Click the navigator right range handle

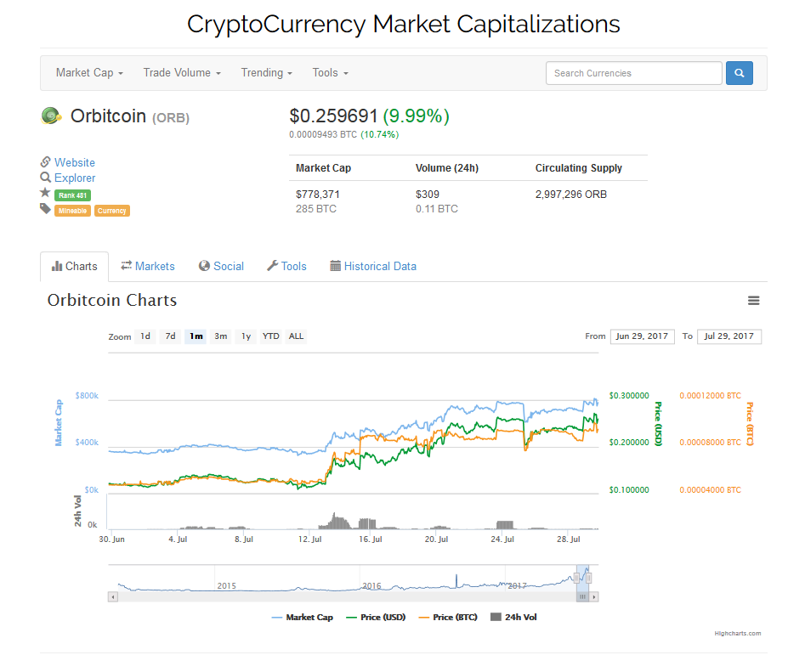pos(588,579)
